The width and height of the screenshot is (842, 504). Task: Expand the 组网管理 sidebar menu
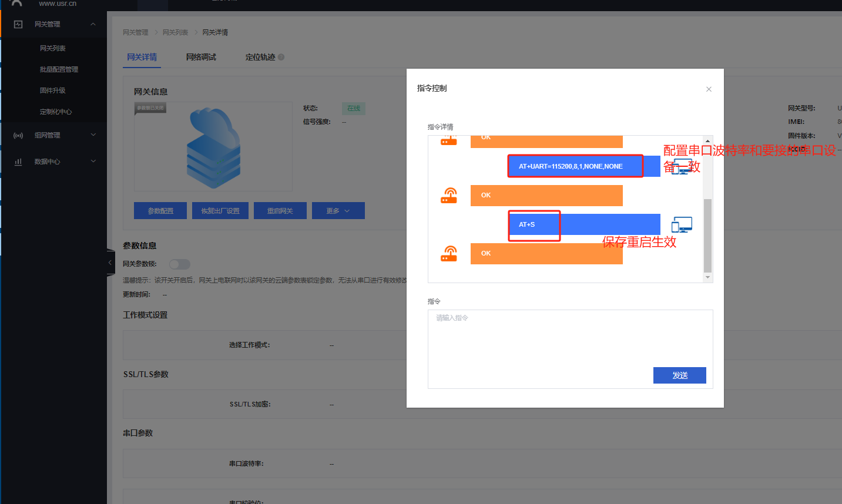pos(93,135)
